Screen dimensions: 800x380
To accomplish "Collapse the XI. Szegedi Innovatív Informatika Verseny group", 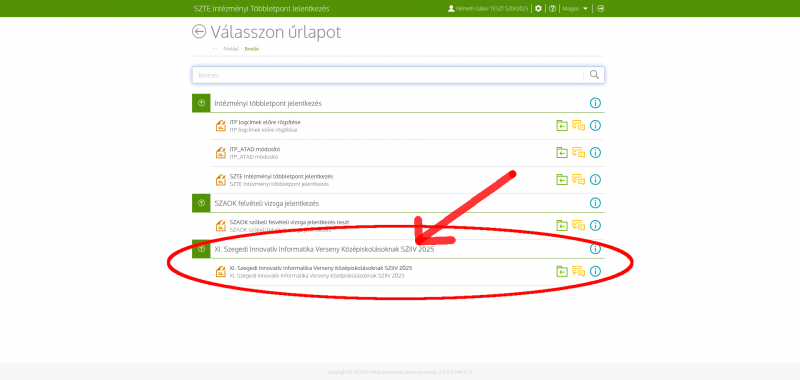I will coord(201,249).
